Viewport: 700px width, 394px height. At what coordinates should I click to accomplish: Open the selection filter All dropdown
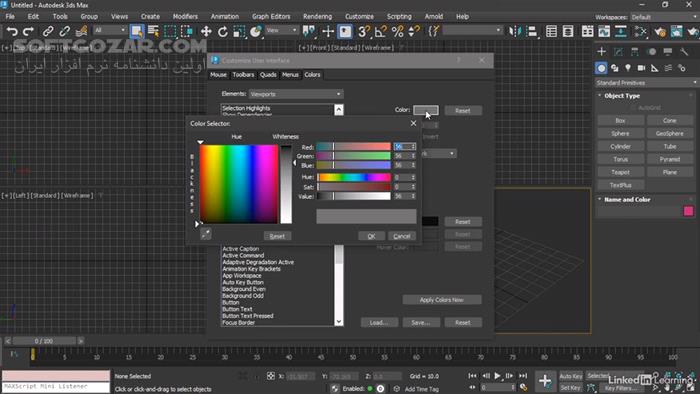pos(110,30)
